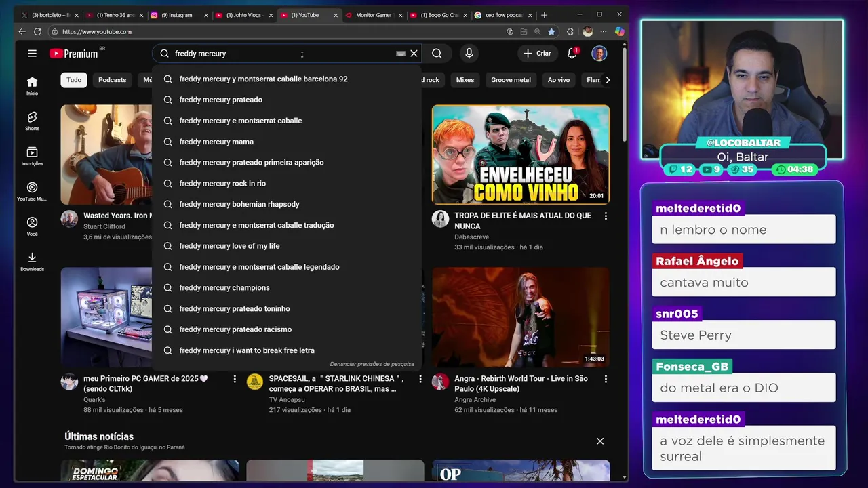The width and height of the screenshot is (868, 488).
Task: Open options menu for the PC Gamer video
Action: tap(235, 380)
